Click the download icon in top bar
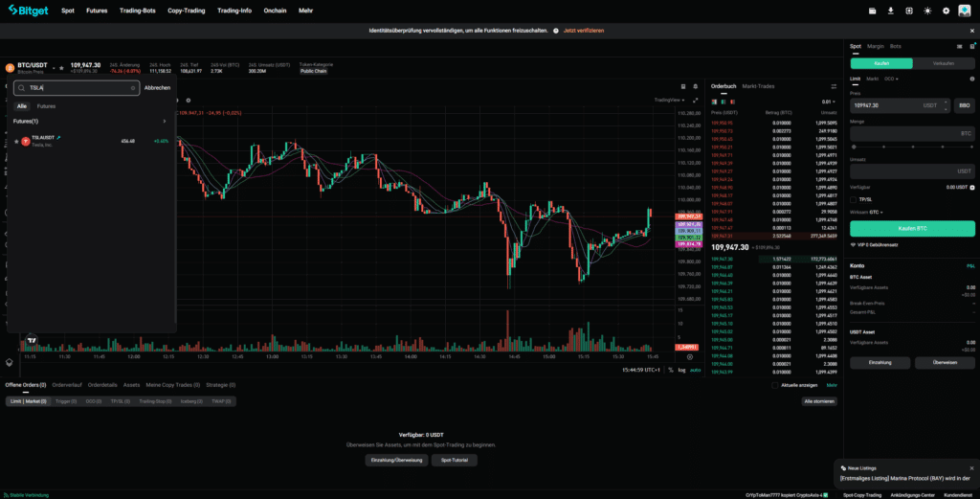Image resolution: width=980 pixels, height=499 pixels. (891, 11)
